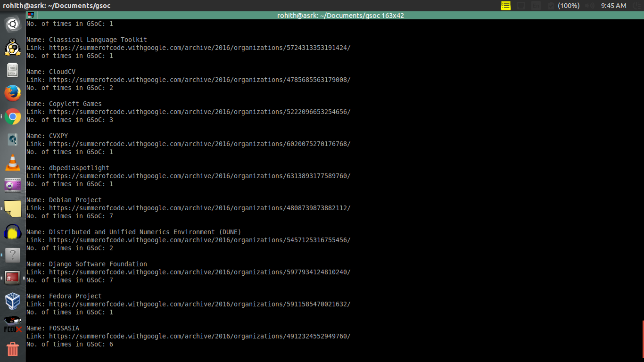Launch Audacity from the dock

13,232
